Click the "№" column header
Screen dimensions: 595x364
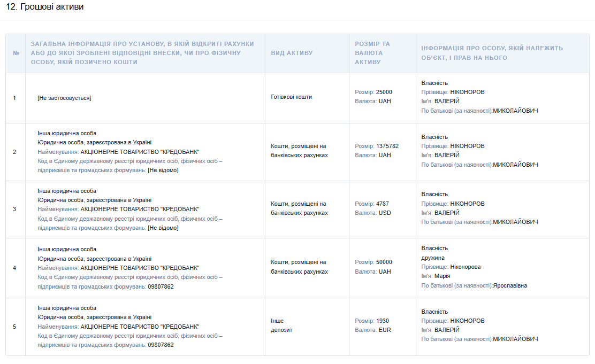click(16, 53)
